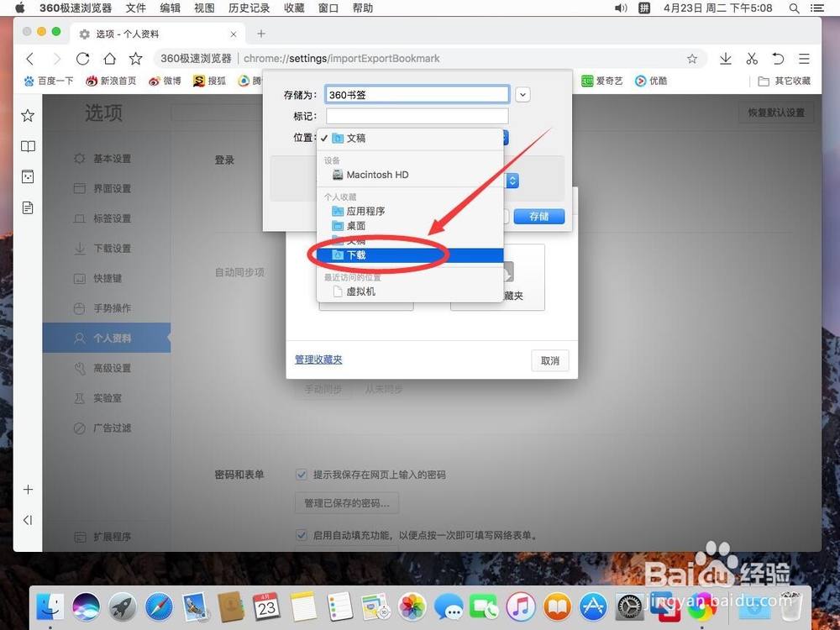Open the favorites star icon in left strip
This screenshot has width=840, height=630.
[x=28, y=115]
